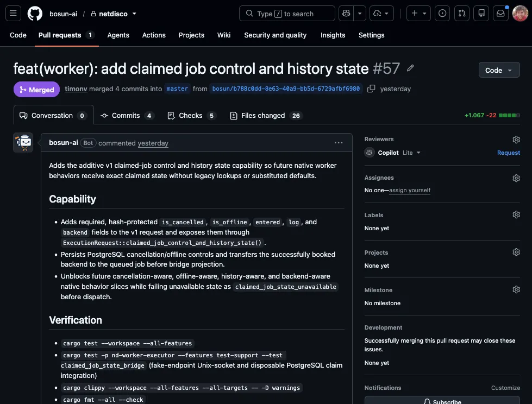Open the Insights tab
The width and height of the screenshot is (532, 404).
click(x=333, y=35)
